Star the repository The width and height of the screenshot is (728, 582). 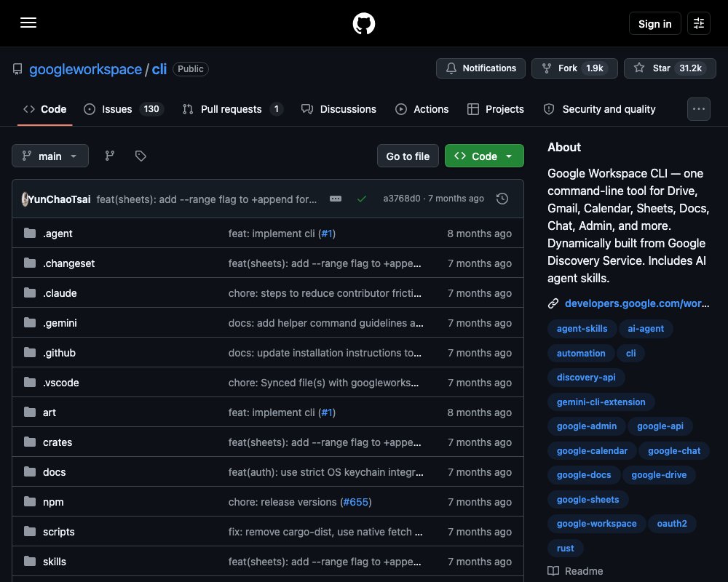pos(670,68)
